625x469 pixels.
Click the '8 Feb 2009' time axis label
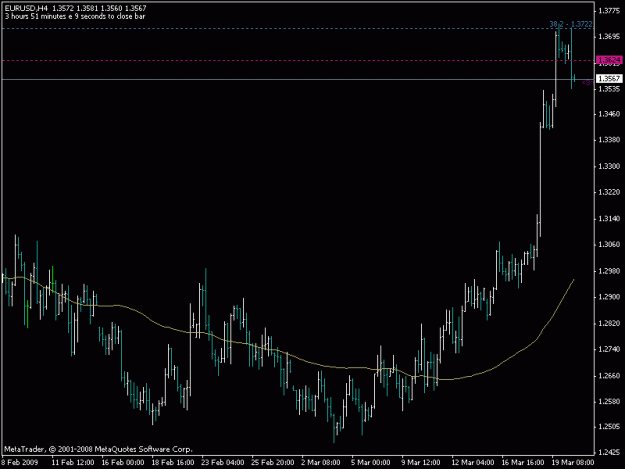(x=20, y=462)
